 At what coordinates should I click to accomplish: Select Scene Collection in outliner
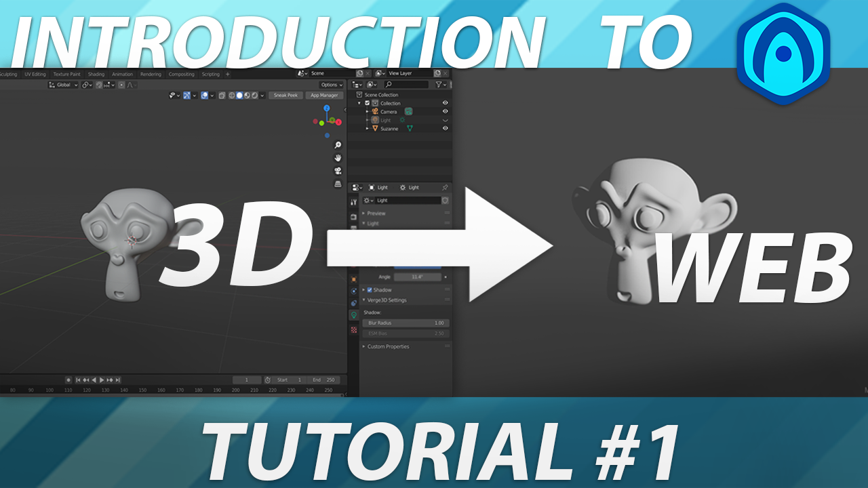(x=382, y=95)
